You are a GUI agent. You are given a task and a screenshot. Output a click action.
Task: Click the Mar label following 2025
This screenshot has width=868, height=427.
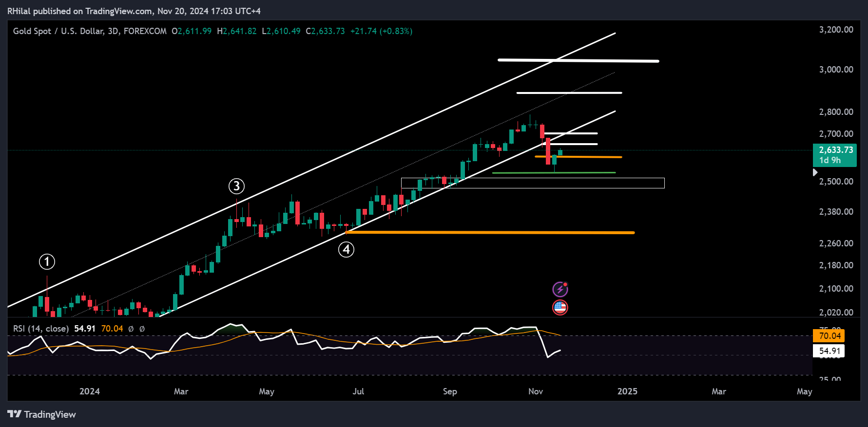pos(719,391)
